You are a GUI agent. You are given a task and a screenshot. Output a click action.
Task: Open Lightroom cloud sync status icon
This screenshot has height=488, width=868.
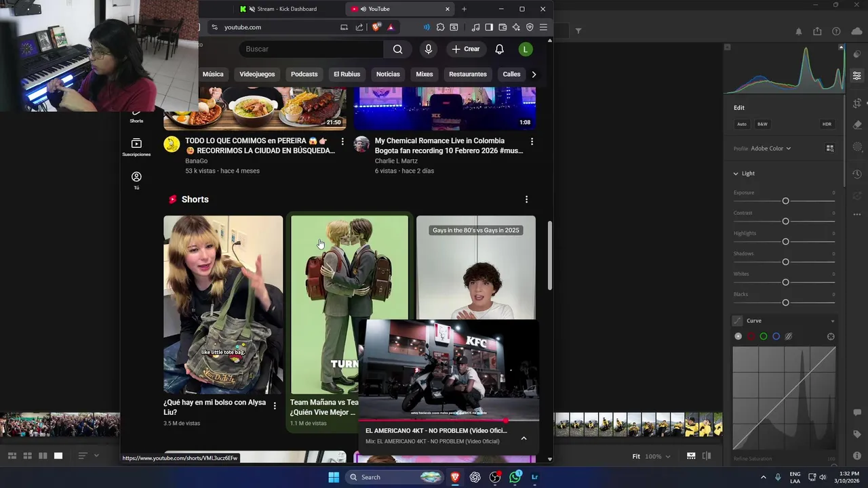click(x=857, y=31)
